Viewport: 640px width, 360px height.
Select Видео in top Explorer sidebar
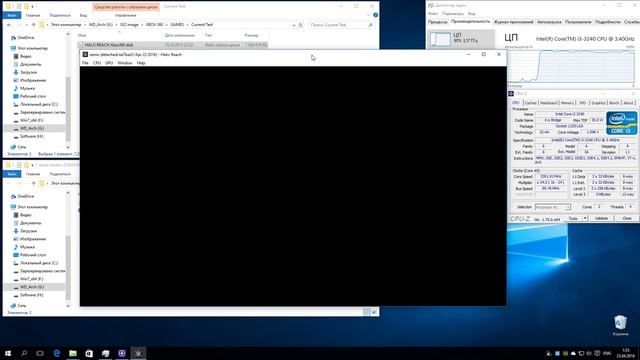pos(25,56)
